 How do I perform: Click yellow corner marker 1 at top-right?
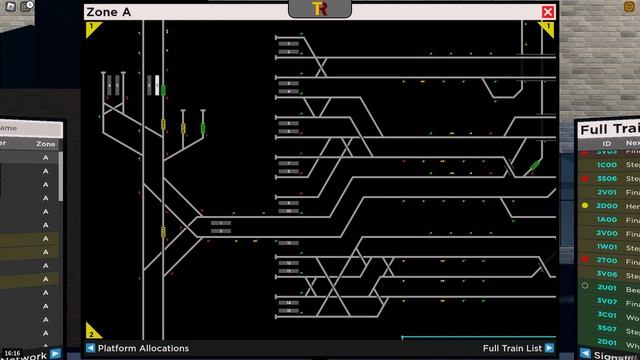(x=547, y=29)
